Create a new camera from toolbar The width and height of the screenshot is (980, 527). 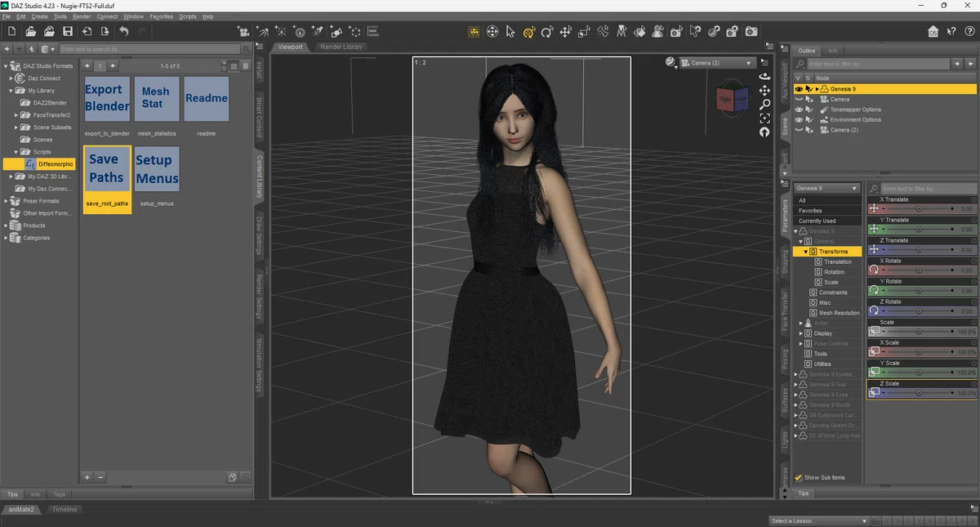243,31
